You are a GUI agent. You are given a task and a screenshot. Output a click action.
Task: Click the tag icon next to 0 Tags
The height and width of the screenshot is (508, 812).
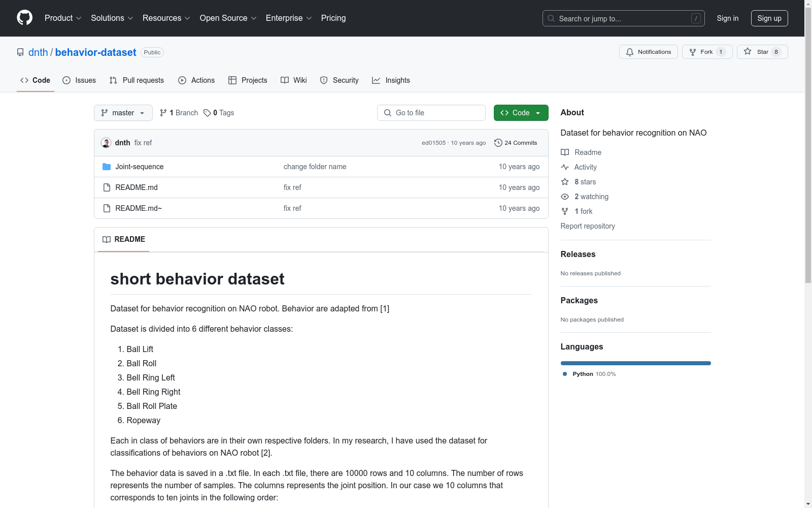(207, 113)
